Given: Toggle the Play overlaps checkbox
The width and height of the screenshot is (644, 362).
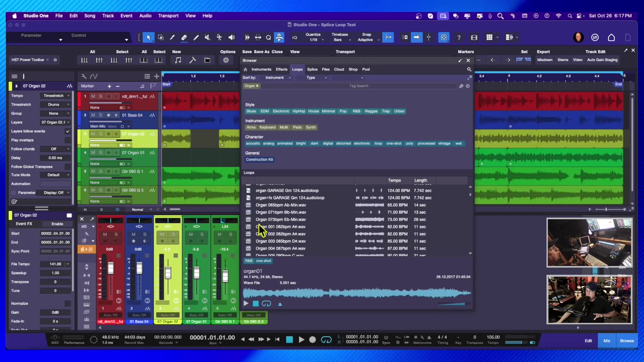Looking at the screenshot, I should point(67,140).
